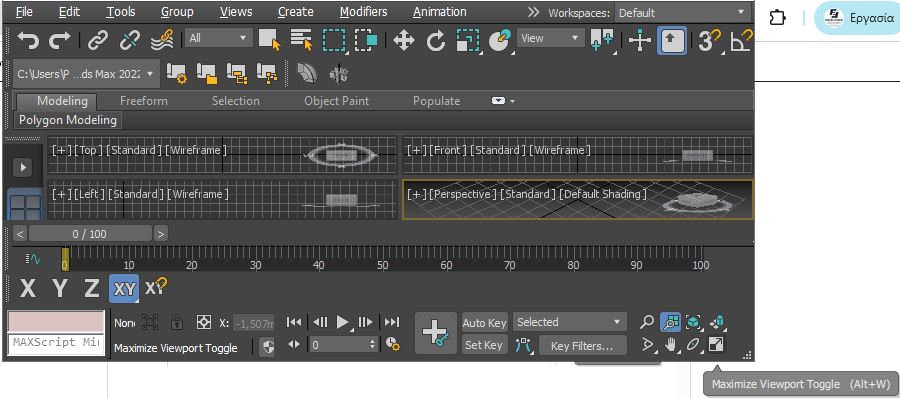The height and width of the screenshot is (398, 900).
Task: Open the Workspaces Default dropdown
Action: point(683,13)
